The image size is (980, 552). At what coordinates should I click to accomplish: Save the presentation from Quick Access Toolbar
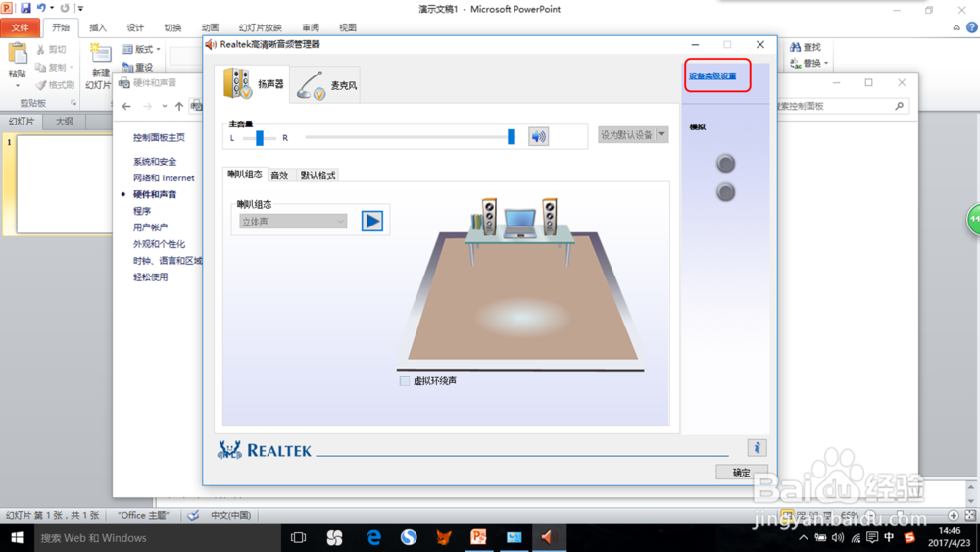[x=25, y=8]
